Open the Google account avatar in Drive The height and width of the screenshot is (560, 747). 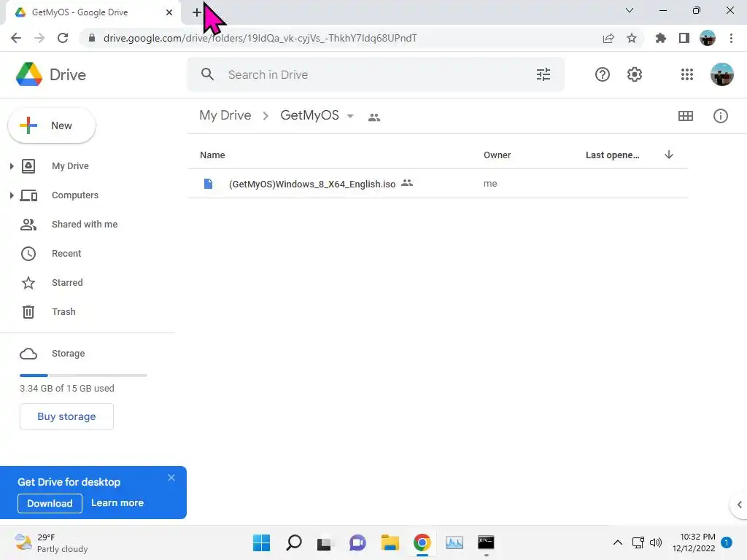[x=721, y=74]
